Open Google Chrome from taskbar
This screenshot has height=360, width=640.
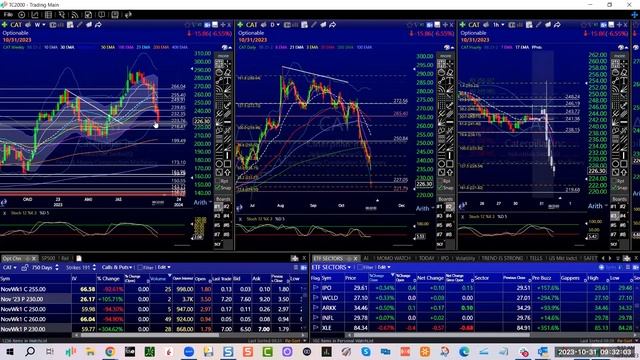(x=110, y=351)
